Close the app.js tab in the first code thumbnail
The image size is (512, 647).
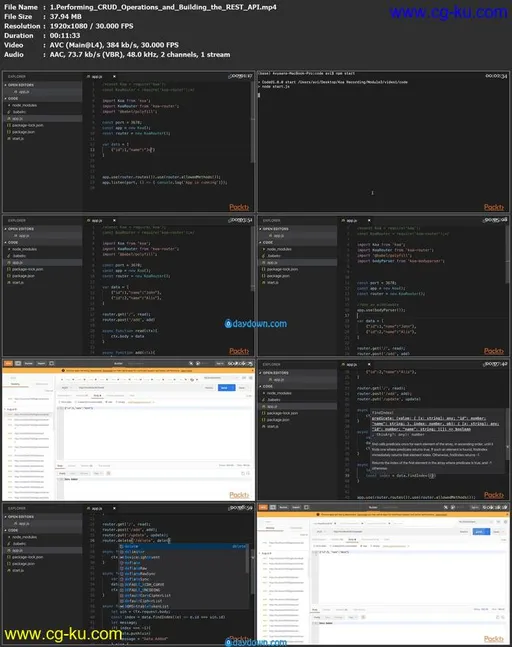114,76
